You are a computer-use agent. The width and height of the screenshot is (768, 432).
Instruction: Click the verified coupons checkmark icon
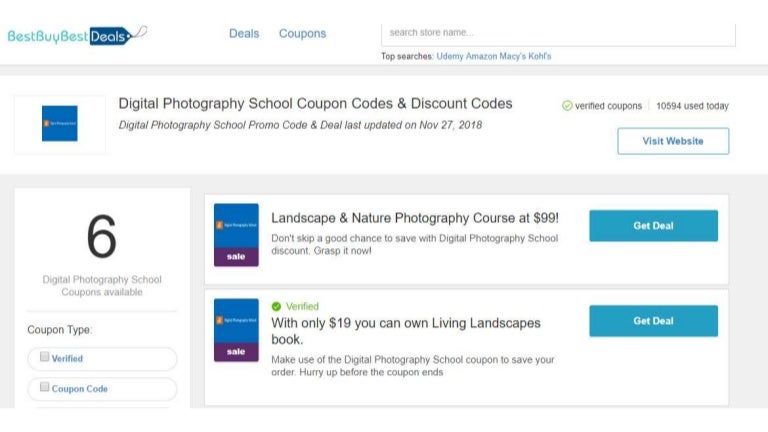[x=567, y=106]
